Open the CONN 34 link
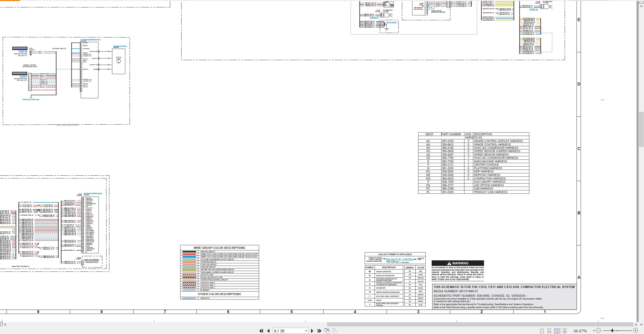Screen dimensions: 644x334 [x=534, y=9]
